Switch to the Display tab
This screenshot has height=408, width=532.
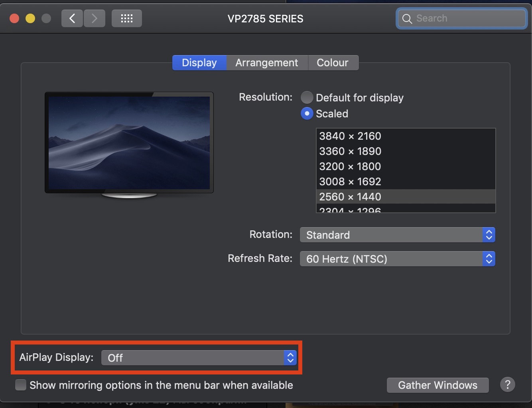pos(199,63)
